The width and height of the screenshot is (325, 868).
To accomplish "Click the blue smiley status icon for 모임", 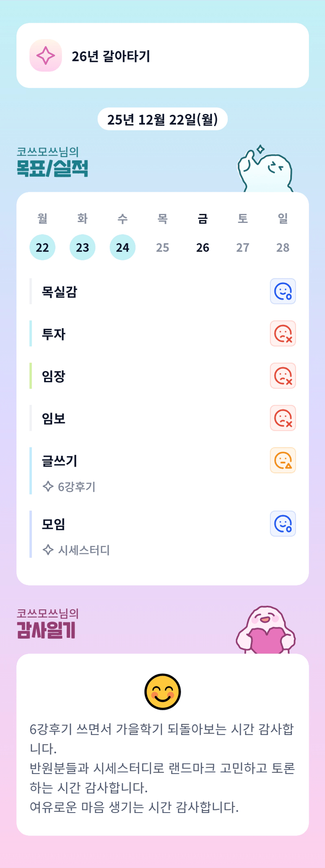I will coord(283,524).
